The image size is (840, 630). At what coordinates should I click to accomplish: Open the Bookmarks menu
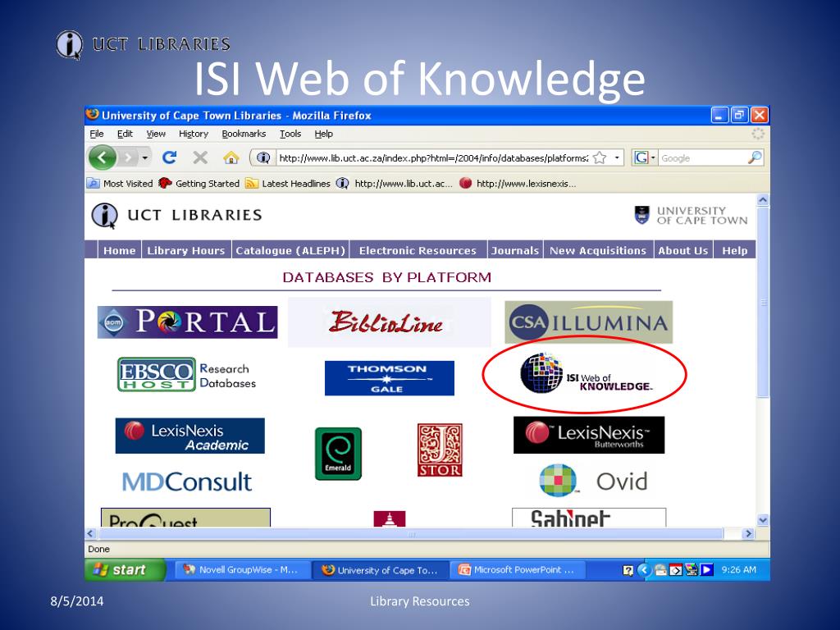pos(244,134)
